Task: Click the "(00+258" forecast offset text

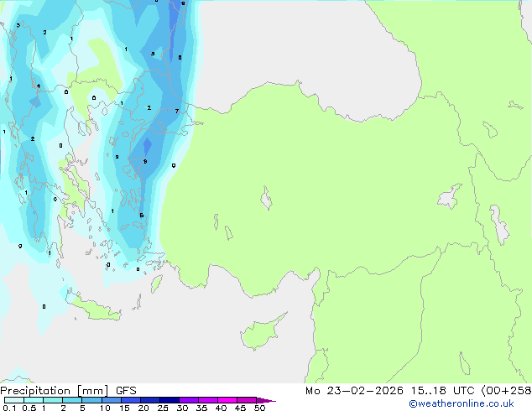Action: [x=506, y=391]
